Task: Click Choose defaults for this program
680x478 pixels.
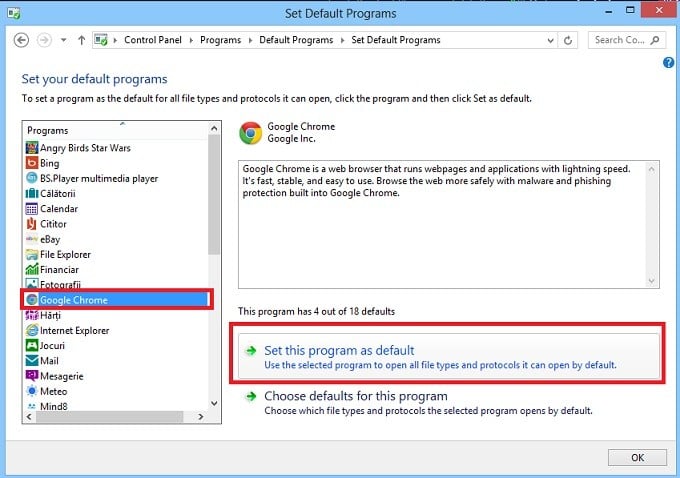Action: point(428,403)
